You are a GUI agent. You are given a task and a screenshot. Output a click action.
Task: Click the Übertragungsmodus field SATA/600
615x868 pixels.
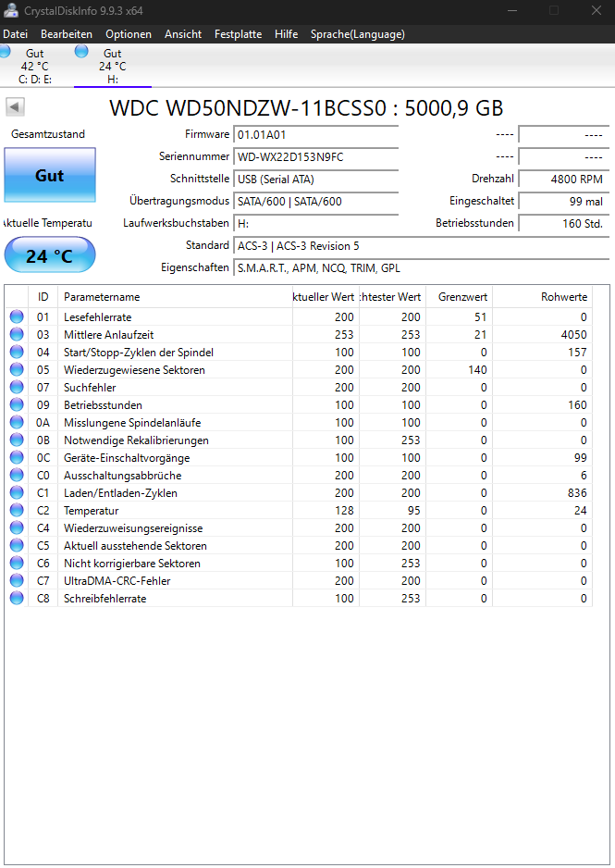tap(315, 201)
